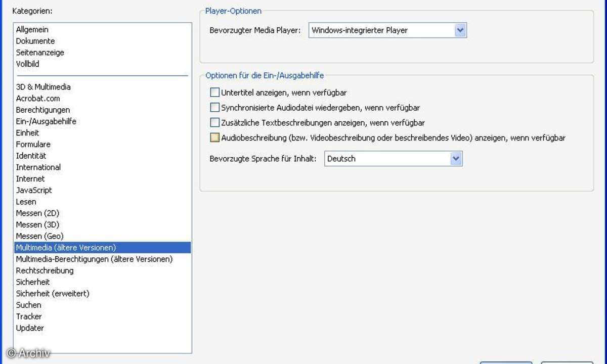Select Multimedia (ältere Versionen) category
Image resolution: width=607 pixels, height=364 pixels.
coord(103,248)
